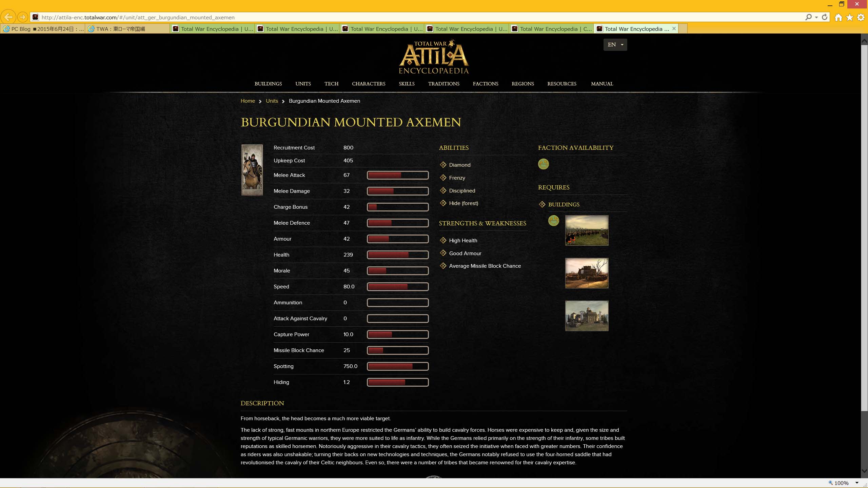Open the zoom level dropdown arrow
Screen dimensions: 868x488
tap(857, 483)
